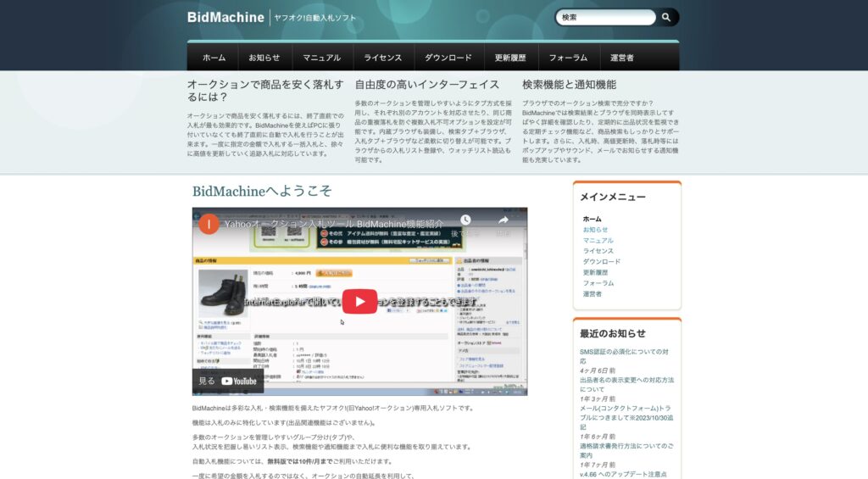Click the video share arrow icon
This screenshot has width=868, height=479.
coord(503,220)
